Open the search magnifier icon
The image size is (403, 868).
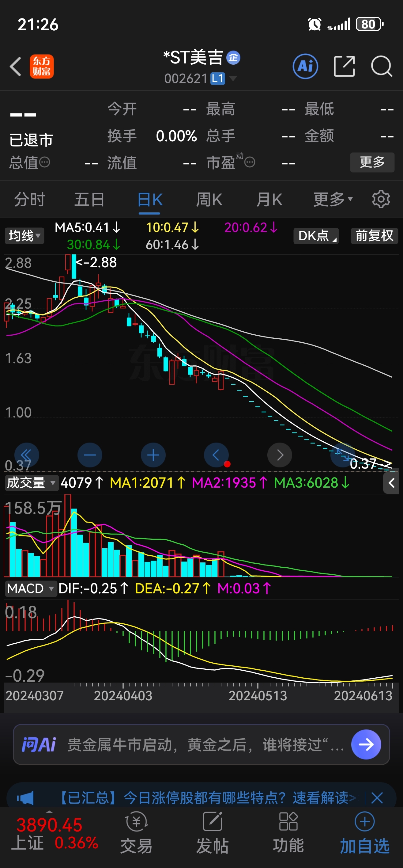click(382, 67)
